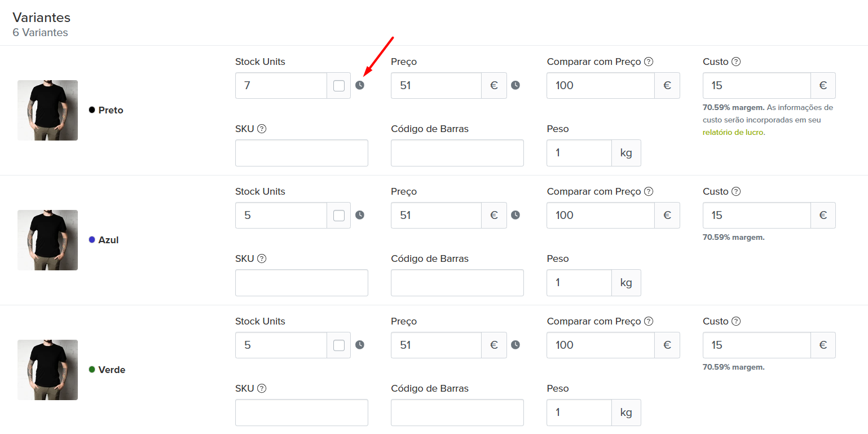The image size is (868, 434).
Task: Focus the Preto SKU input field
Action: 301,153
